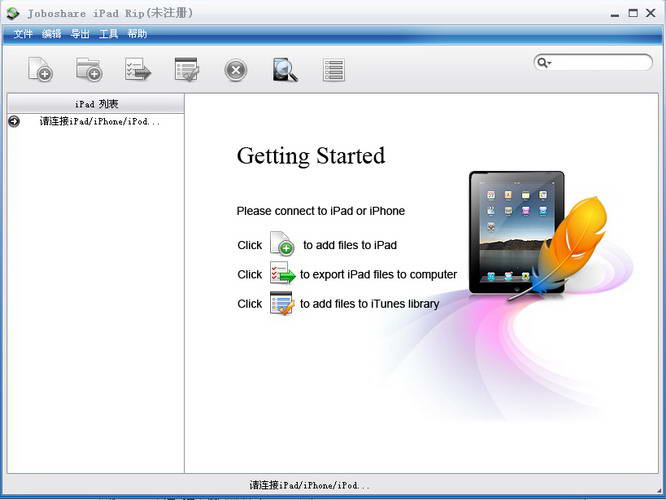The height and width of the screenshot is (500, 666).
Task: Open the 导出 menu
Action: [80, 34]
